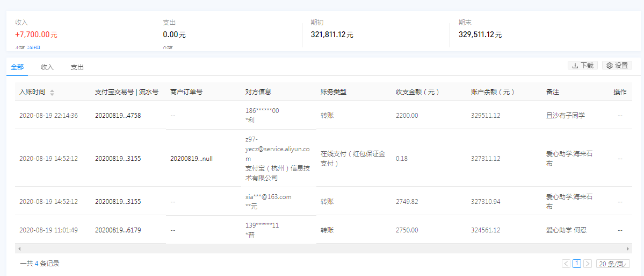The image size is (644, 276).
Task: Click the 下载 download button
Action: click(x=582, y=65)
